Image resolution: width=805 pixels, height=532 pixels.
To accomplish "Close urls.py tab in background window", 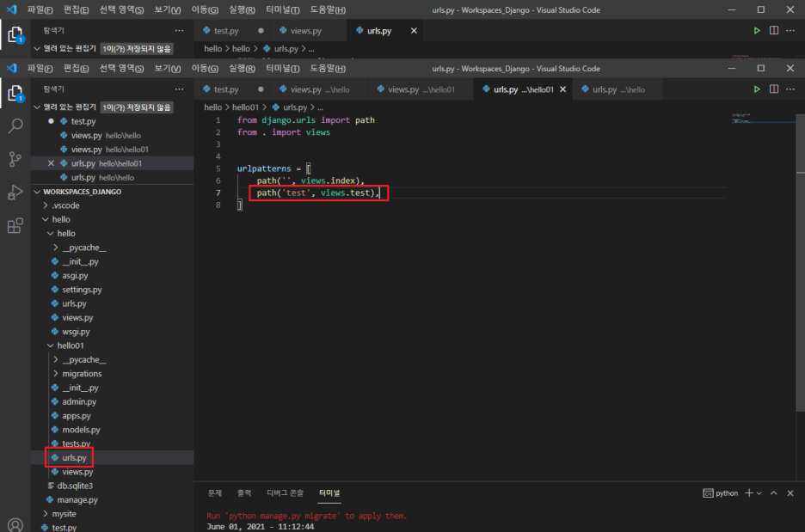I will 414,31.
